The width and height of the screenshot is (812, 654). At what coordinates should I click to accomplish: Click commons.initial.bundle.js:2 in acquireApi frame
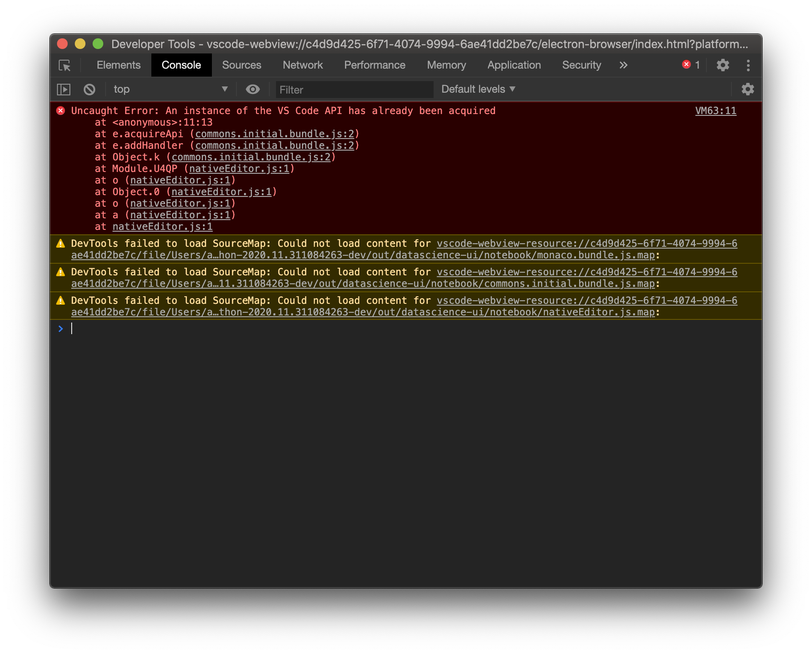click(275, 134)
